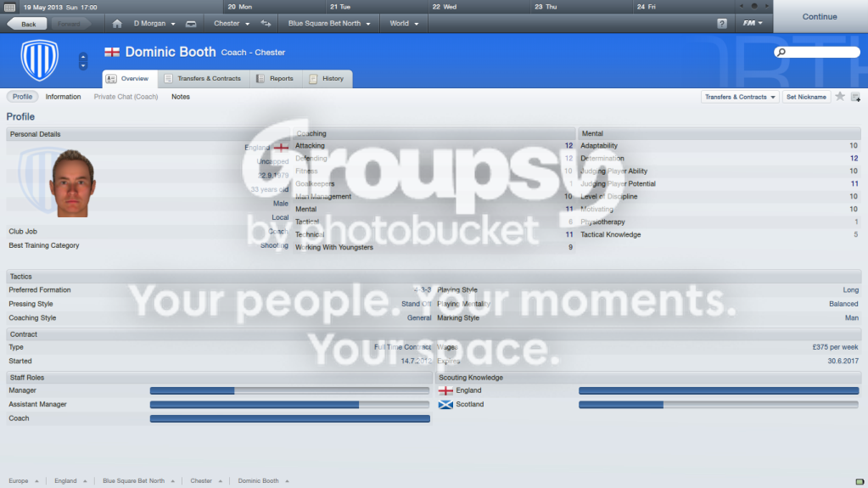Click the Scotland scouting knowledge bar
Screen dimensions: 868x488
[x=719, y=405]
